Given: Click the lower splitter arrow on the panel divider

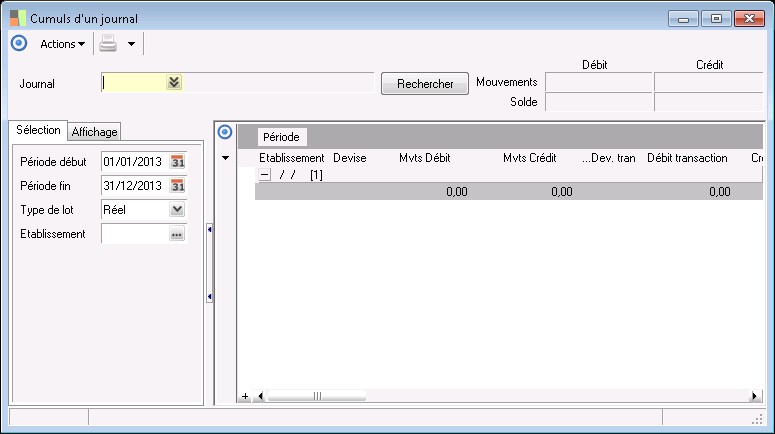Looking at the screenshot, I should coord(210,297).
